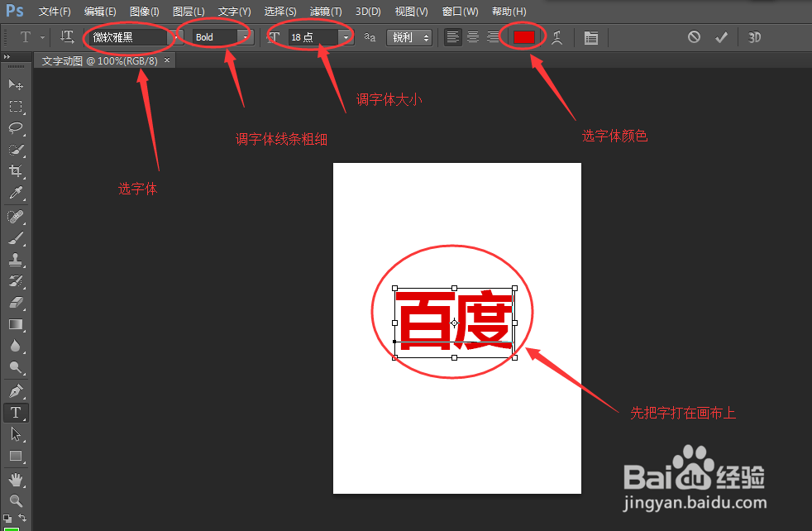Center text alignment
This screenshot has height=531, width=812.
tap(473, 37)
